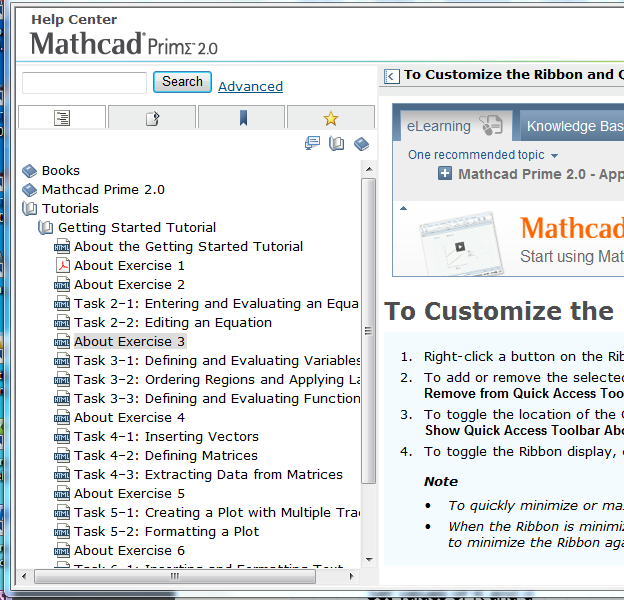Click the comment bubbles icon above the tree
624x600 pixels.
[312, 143]
